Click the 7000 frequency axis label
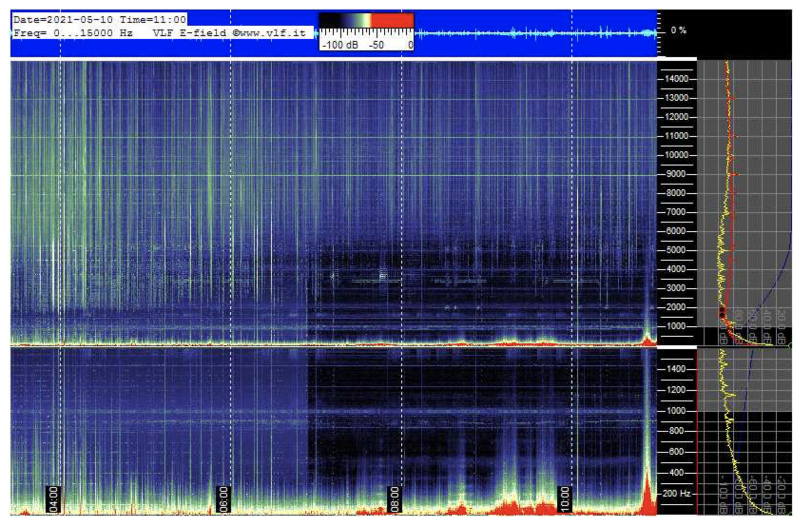This screenshot has width=812, height=527. [x=676, y=212]
